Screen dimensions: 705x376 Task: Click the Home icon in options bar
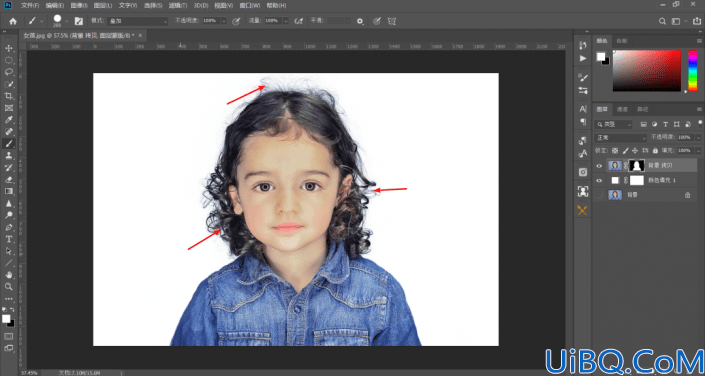[13, 21]
